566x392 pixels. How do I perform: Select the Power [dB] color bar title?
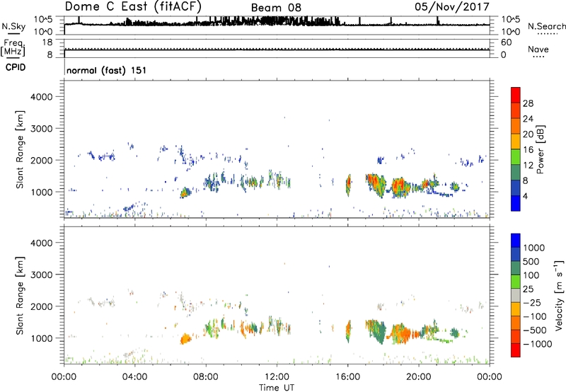[x=541, y=149]
